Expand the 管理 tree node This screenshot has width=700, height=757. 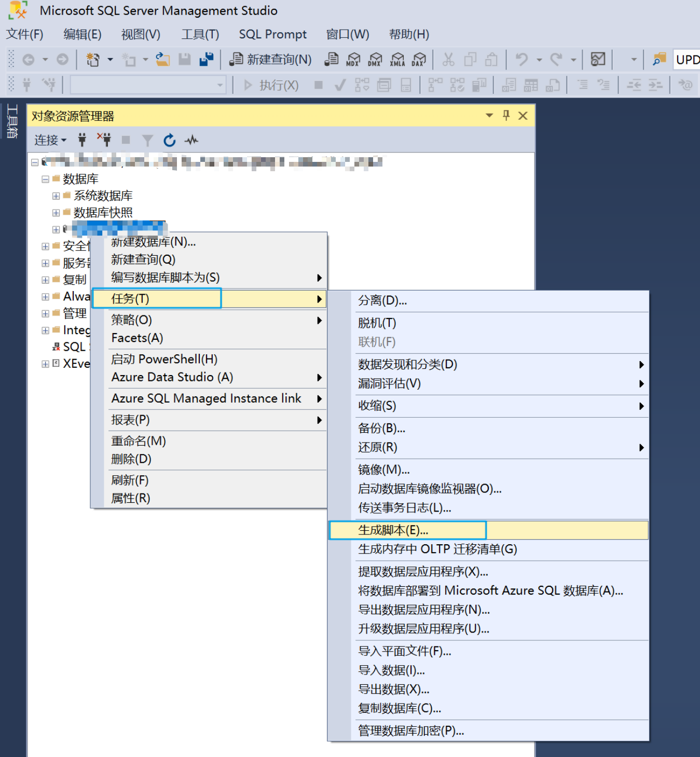[x=46, y=313]
